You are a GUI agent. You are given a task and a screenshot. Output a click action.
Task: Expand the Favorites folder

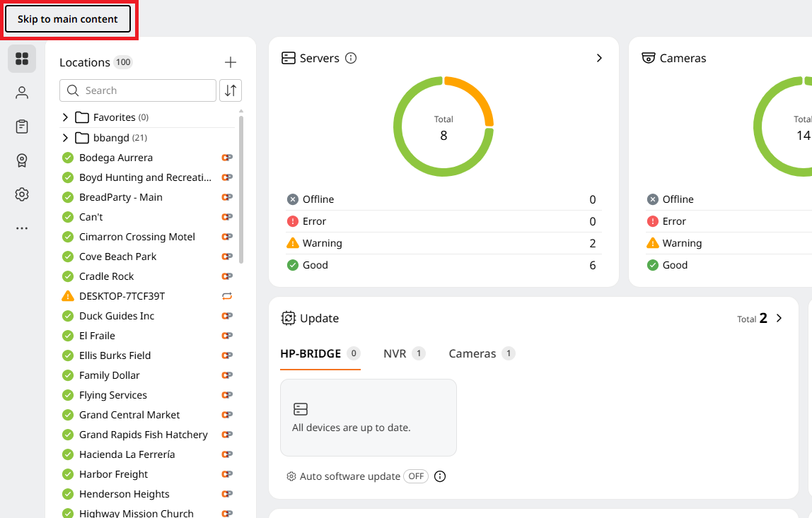[65, 117]
